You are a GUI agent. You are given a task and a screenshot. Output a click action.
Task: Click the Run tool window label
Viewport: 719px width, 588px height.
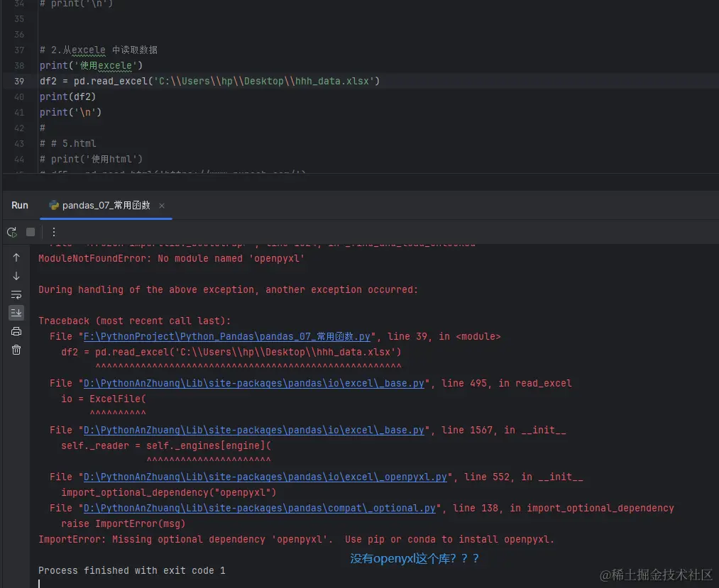click(x=20, y=205)
